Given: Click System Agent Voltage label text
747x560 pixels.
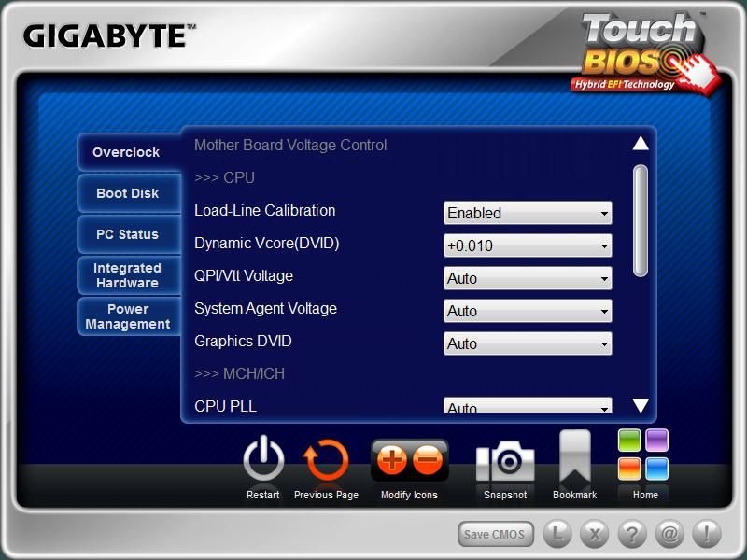Looking at the screenshot, I should (x=265, y=309).
